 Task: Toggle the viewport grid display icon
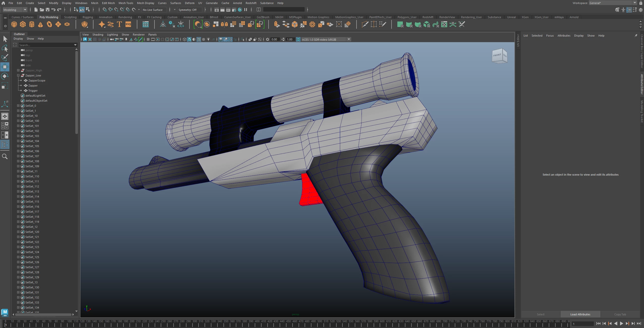click(148, 39)
